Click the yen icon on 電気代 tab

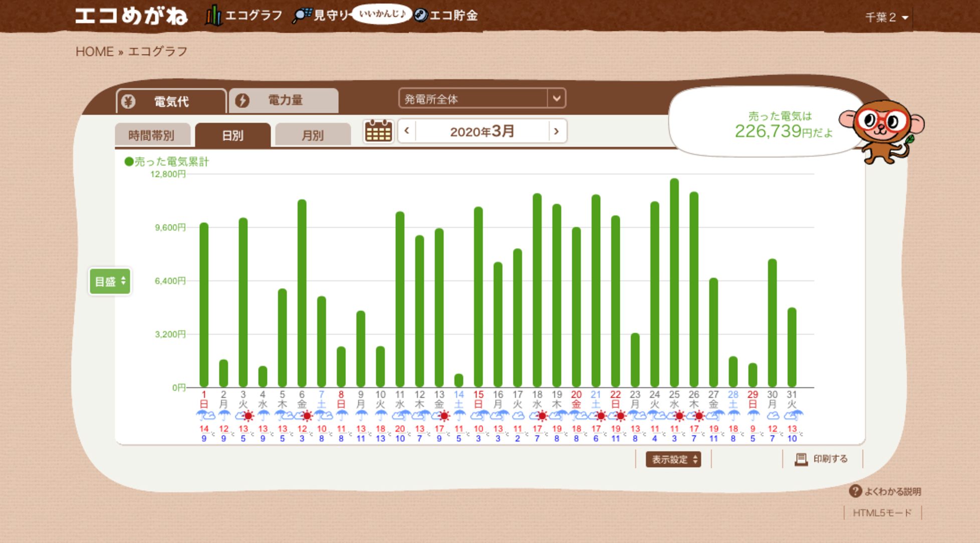click(129, 101)
